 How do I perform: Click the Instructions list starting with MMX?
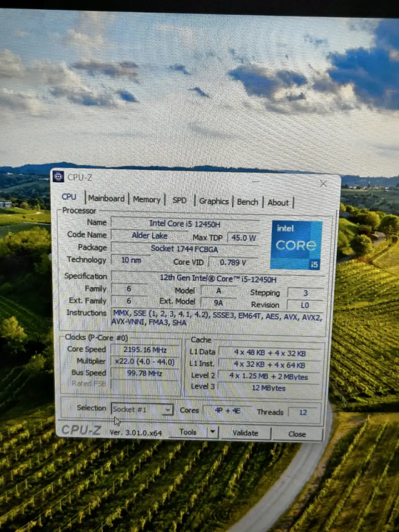[217, 318]
